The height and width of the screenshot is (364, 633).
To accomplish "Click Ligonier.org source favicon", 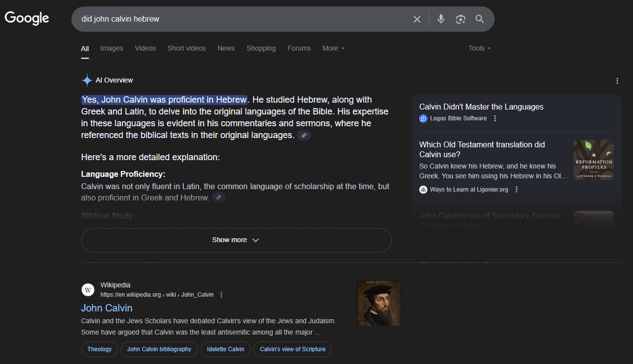I will [x=423, y=190].
